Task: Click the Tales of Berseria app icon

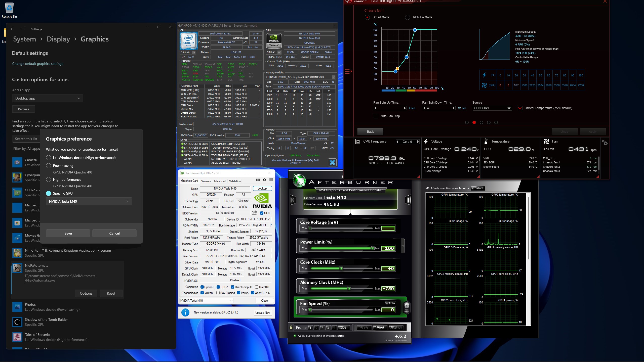Action: point(17,337)
